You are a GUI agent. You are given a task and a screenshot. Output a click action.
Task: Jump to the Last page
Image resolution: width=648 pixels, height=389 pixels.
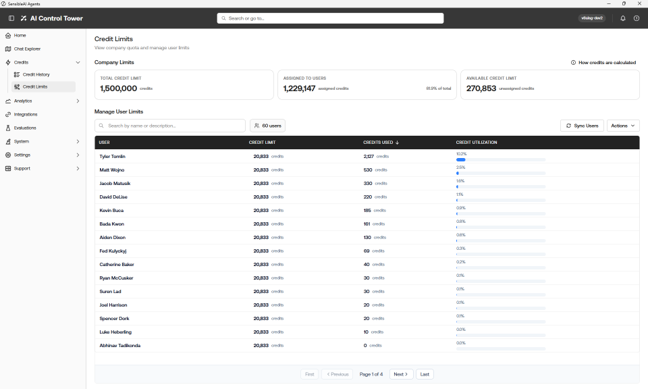[424, 375]
